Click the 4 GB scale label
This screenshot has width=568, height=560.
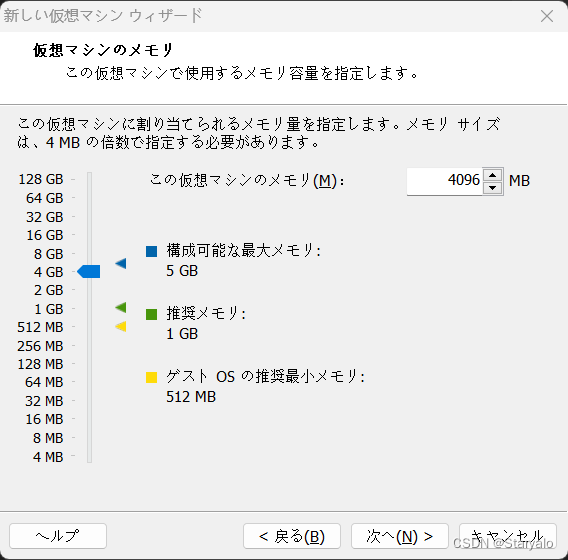(x=49, y=272)
